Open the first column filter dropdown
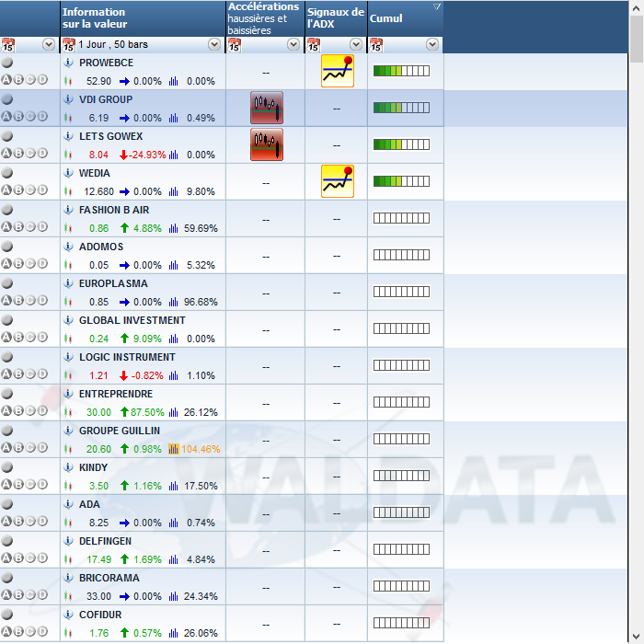644x644 pixels. (49, 44)
